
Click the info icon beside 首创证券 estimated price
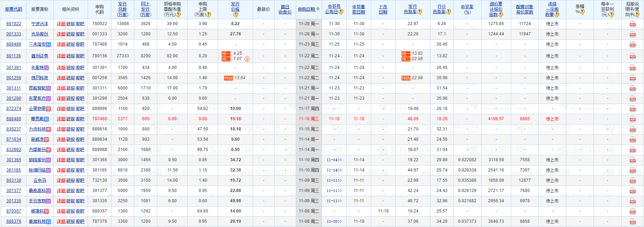tap(247, 59)
